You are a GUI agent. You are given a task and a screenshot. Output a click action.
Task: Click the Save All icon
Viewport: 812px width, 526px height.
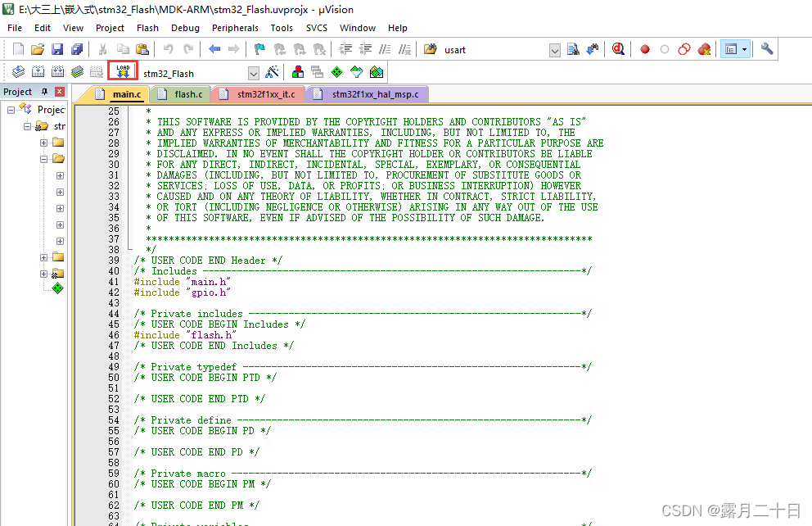pyautogui.click(x=77, y=49)
